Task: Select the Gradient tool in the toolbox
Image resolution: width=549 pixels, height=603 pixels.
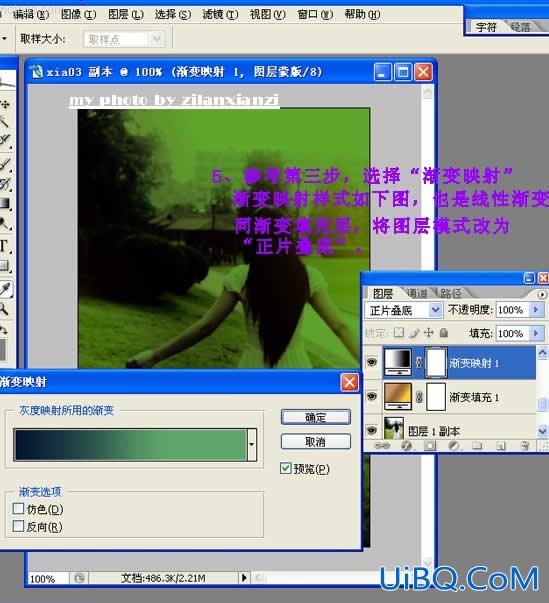Action: point(5,203)
